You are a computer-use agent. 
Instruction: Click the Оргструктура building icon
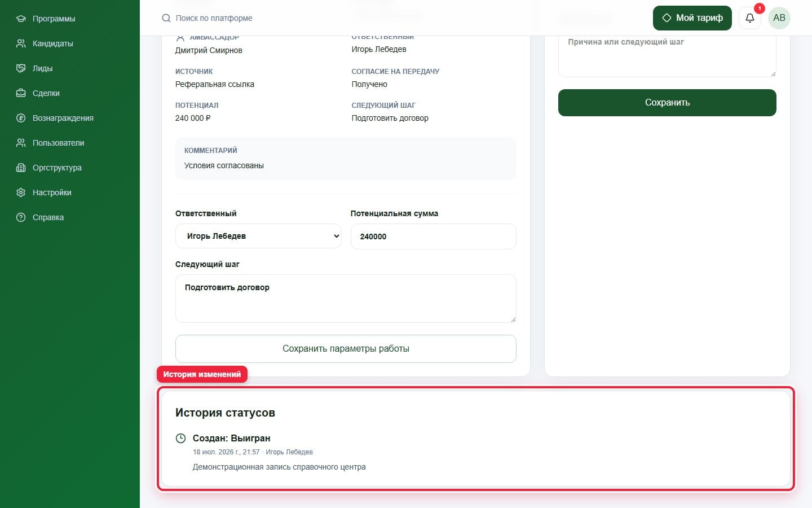21,168
